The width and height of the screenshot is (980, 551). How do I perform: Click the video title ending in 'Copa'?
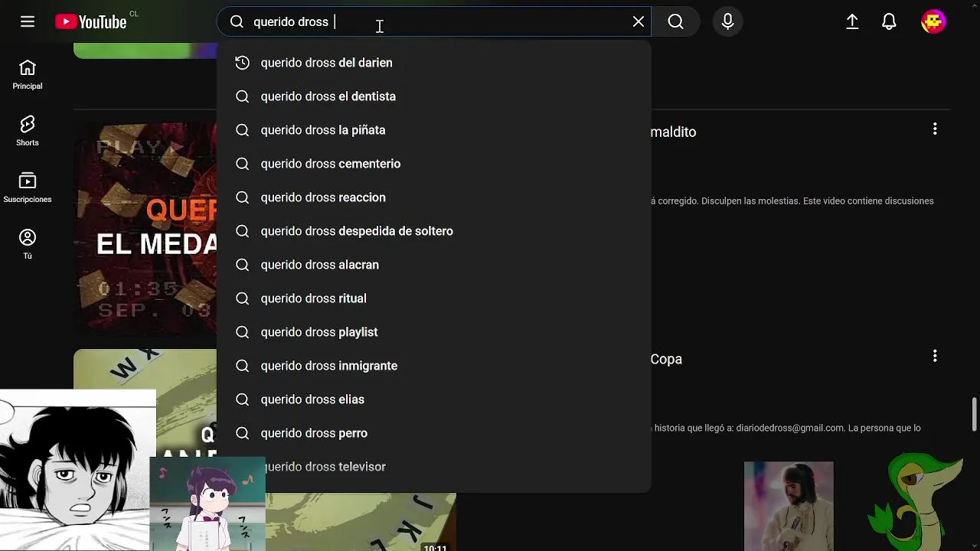pyautogui.click(x=666, y=359)
